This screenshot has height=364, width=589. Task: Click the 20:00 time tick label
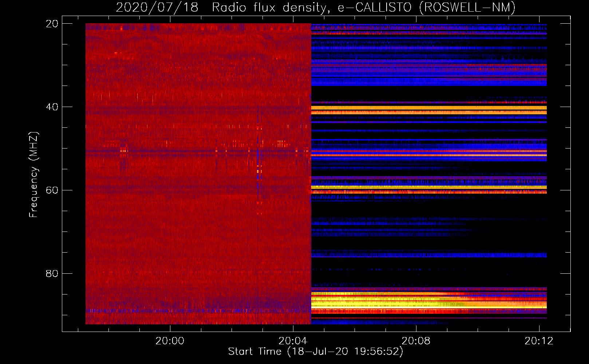coord(170,341)
